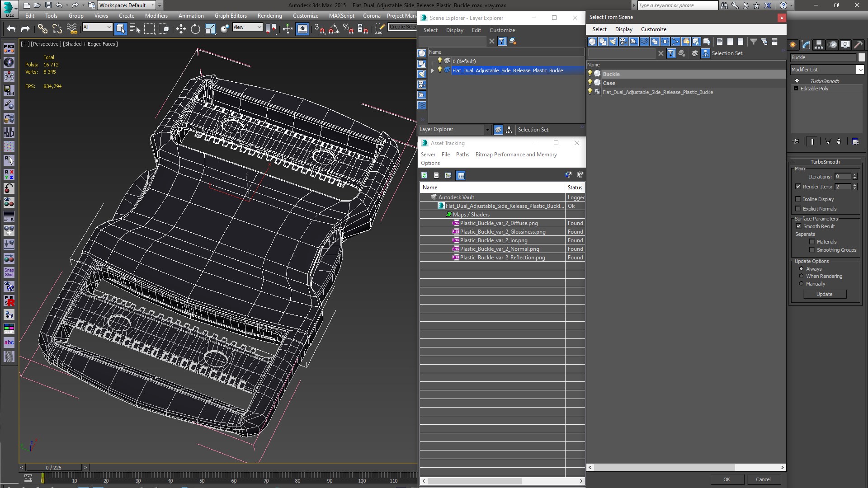The height and width of the screenshot is (488, 868).
Task: Open the Hierarchy command panel tab
Action: click(x=819, y=44)
